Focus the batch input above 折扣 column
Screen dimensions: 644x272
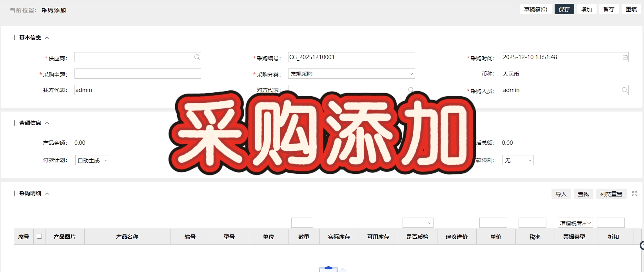click(x=611, y=223)
